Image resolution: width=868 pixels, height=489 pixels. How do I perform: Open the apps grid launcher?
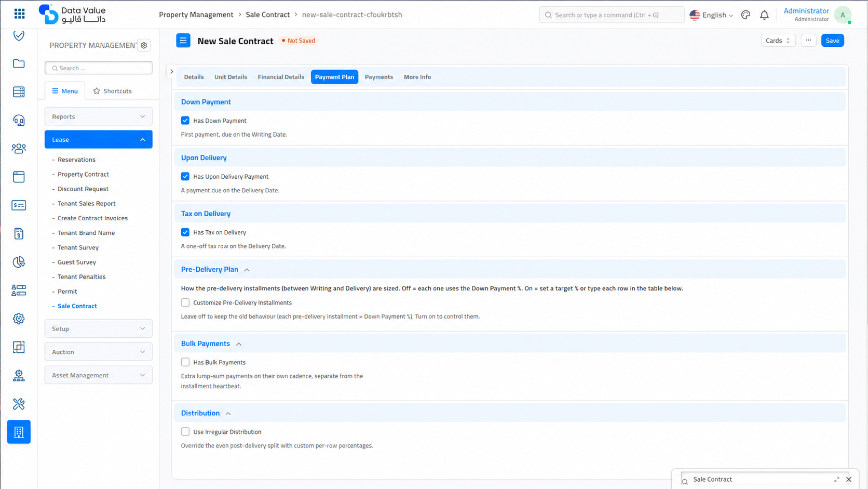(x=19, y=14)
